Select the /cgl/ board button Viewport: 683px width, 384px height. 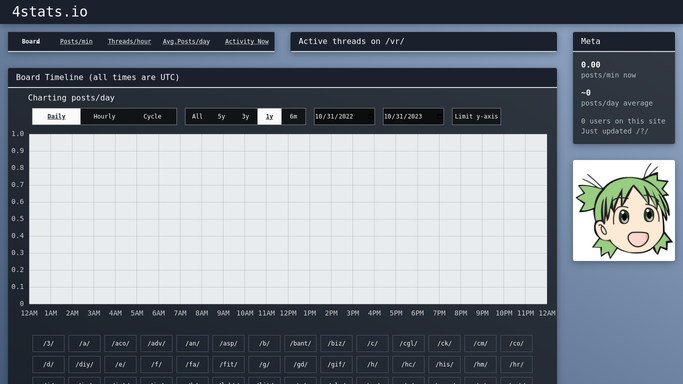coord(409,343)
